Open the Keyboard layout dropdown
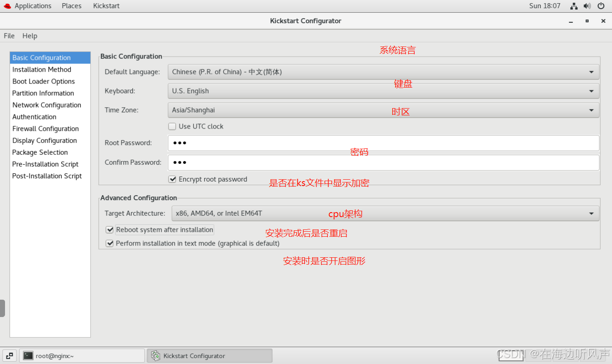612x364 pixels. (x=384, y=91)
